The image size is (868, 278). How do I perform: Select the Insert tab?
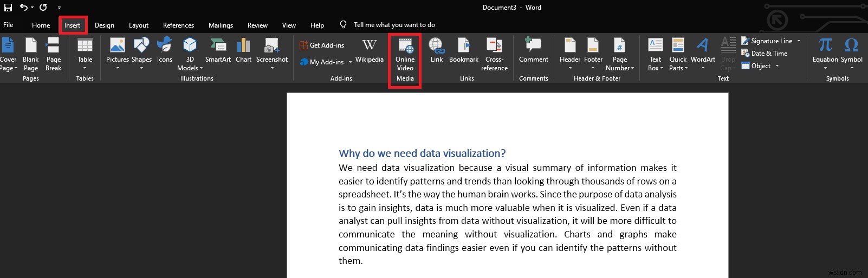tap(72, 25)
